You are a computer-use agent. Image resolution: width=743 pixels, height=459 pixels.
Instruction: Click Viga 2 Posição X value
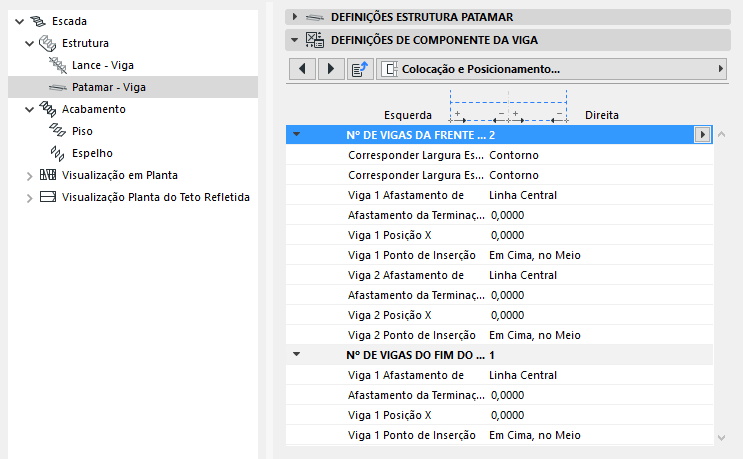click(507, 315)
